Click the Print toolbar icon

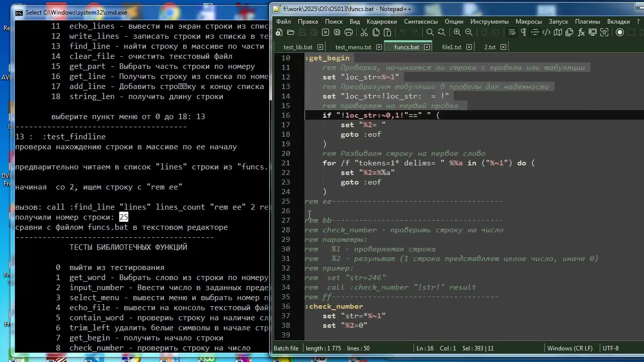tap(348, 32)
